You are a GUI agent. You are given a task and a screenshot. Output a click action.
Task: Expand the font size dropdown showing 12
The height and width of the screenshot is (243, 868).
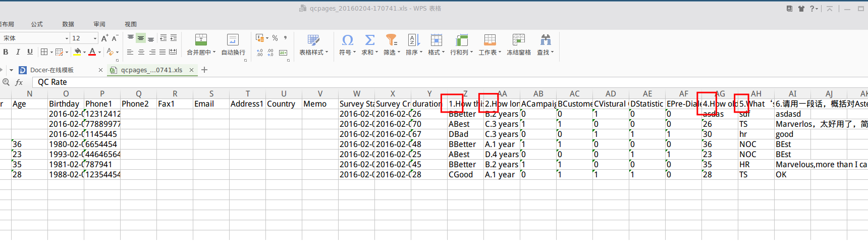[95, 38]
